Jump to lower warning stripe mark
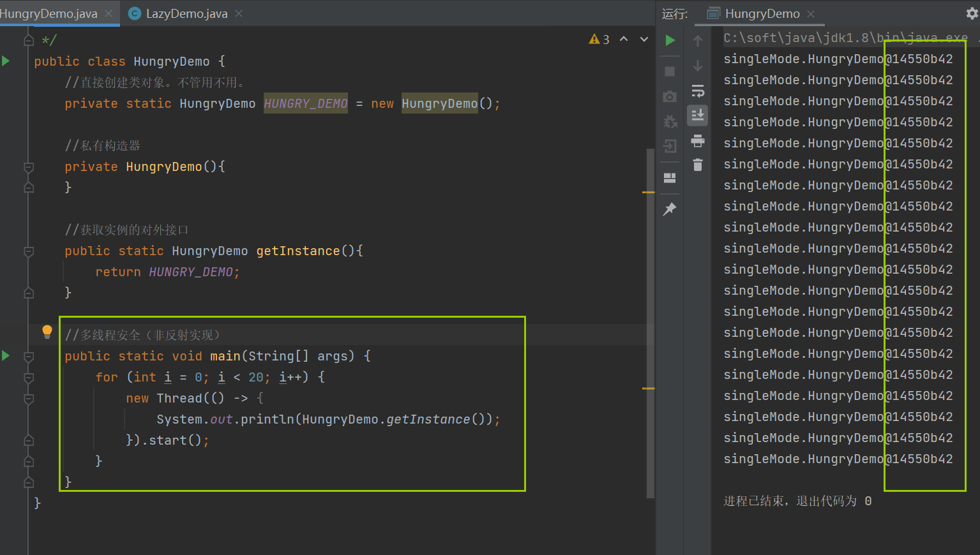Screen dimensions: 980x555 [648, 388]
